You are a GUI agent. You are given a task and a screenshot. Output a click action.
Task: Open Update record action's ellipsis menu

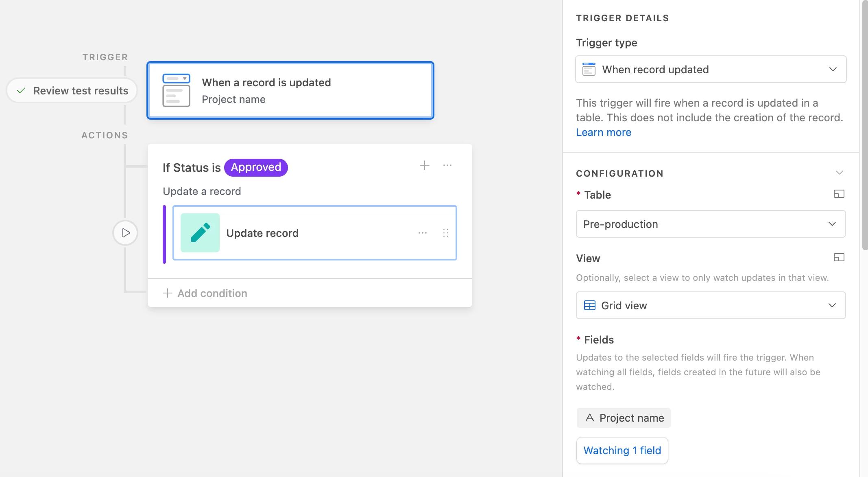pos(423,233)
